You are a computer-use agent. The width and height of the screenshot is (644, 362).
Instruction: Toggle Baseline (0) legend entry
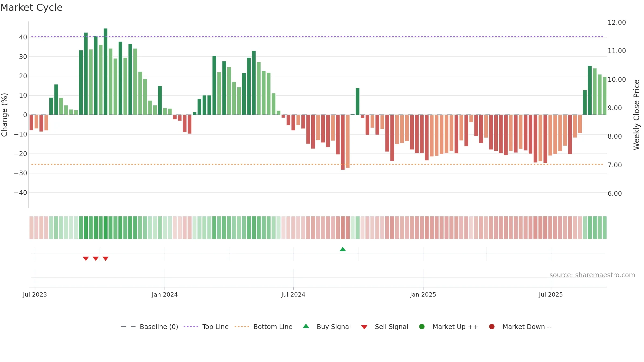(x=149, y=327)
